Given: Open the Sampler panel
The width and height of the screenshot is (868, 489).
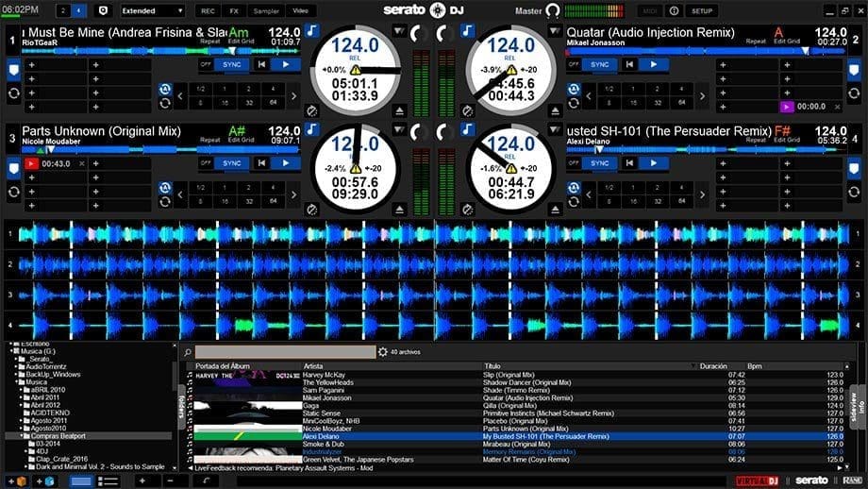Looking at the screenshot, I should click(266, 10).
